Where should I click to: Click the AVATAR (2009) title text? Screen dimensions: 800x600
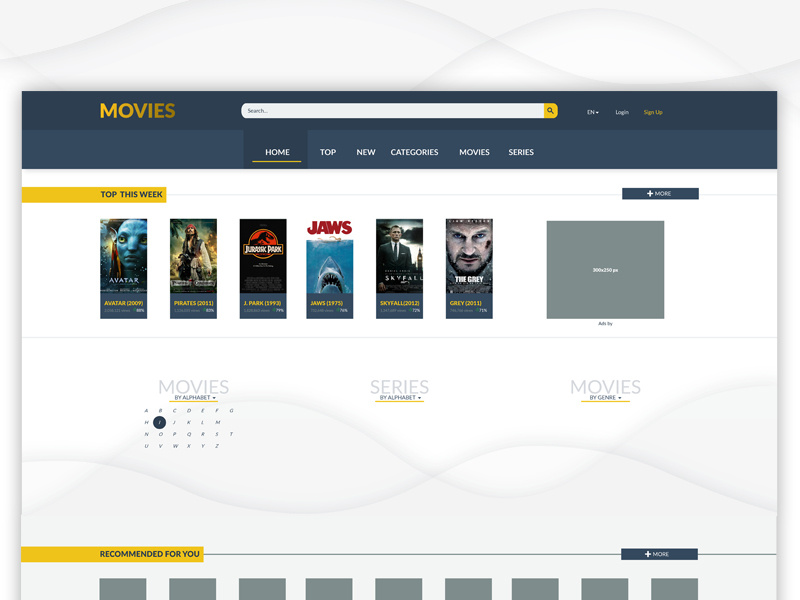[x=123, y=303]
